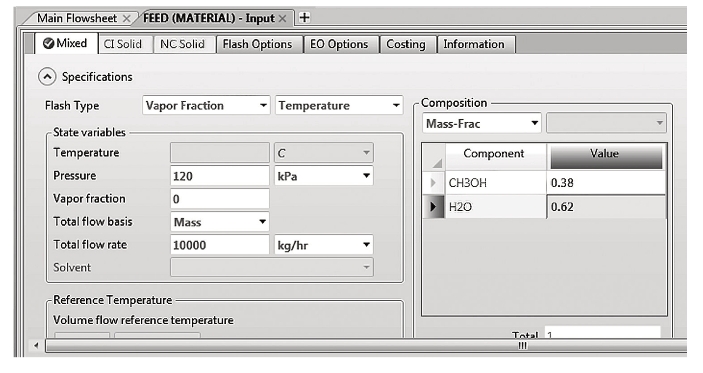This screenshot has width=703, height=373.
Task: Open the kPa pressure unit dropdown
Action: click(323, 176)
